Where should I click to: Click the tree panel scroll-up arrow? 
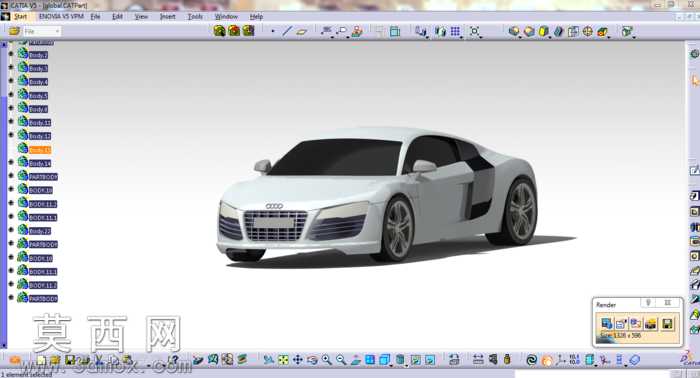tap(4, 45)
